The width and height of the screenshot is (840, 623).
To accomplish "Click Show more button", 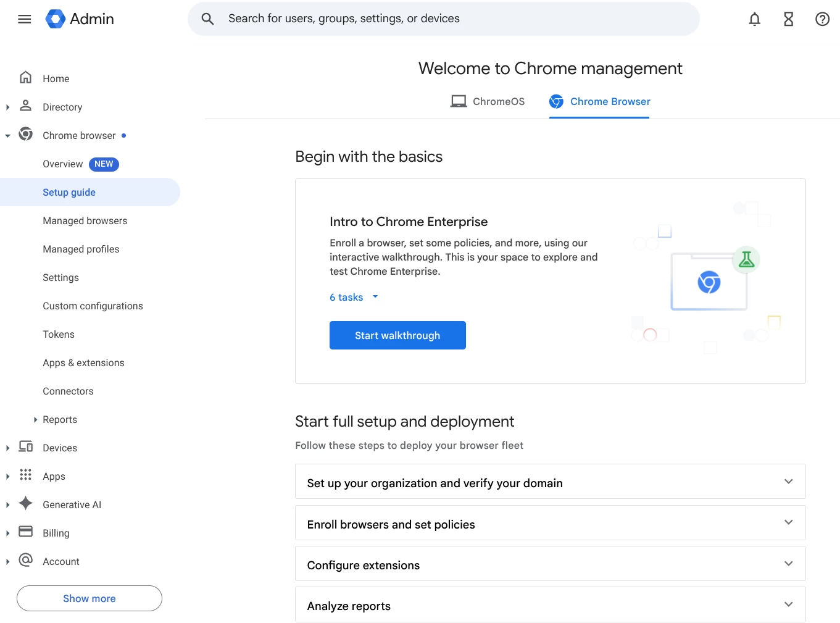I will point(89,598).
